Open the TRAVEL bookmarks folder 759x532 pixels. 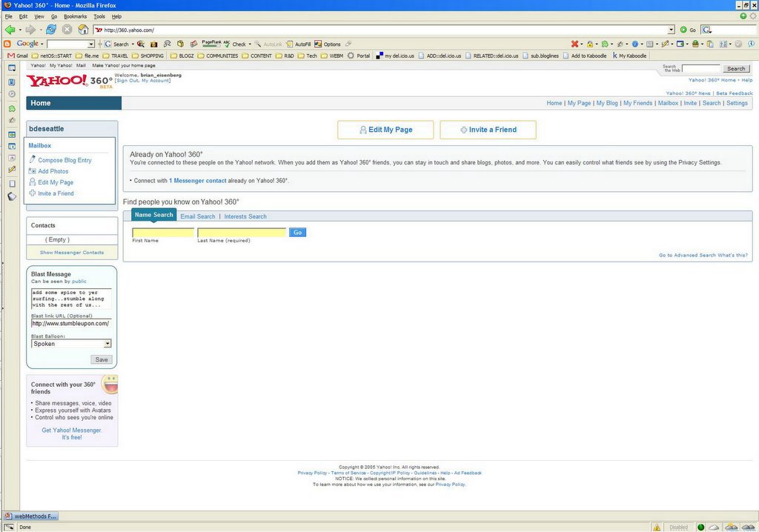115,56
